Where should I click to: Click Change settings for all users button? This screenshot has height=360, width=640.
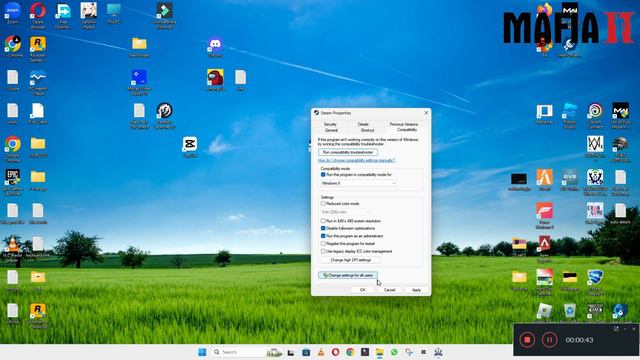(x=348, y=276)
